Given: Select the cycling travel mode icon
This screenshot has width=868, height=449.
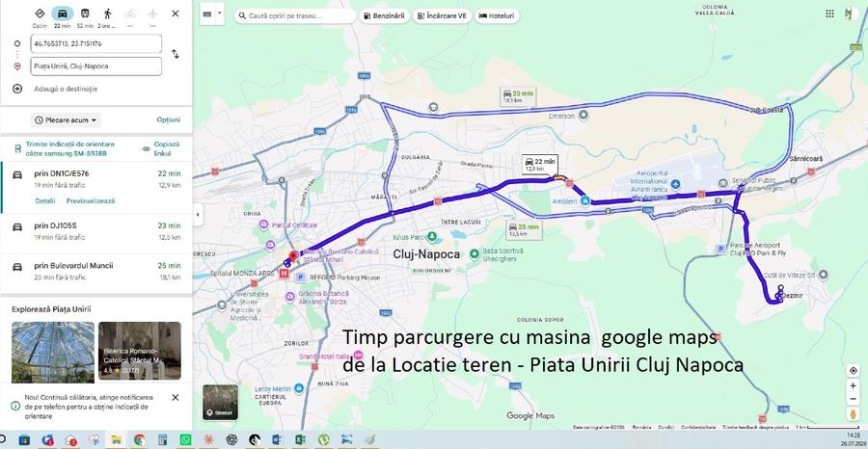Looking at the screenshot, I should 129,13.
